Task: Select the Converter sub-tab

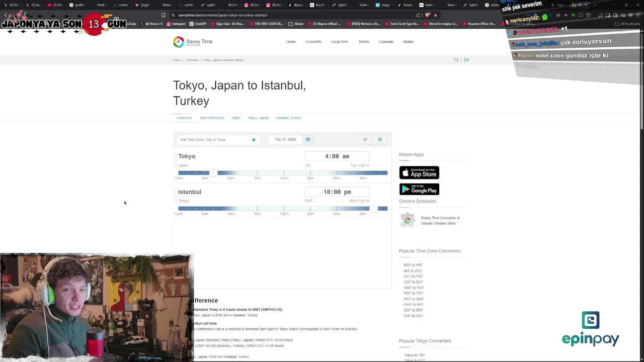Action: (x=184, y=118)
